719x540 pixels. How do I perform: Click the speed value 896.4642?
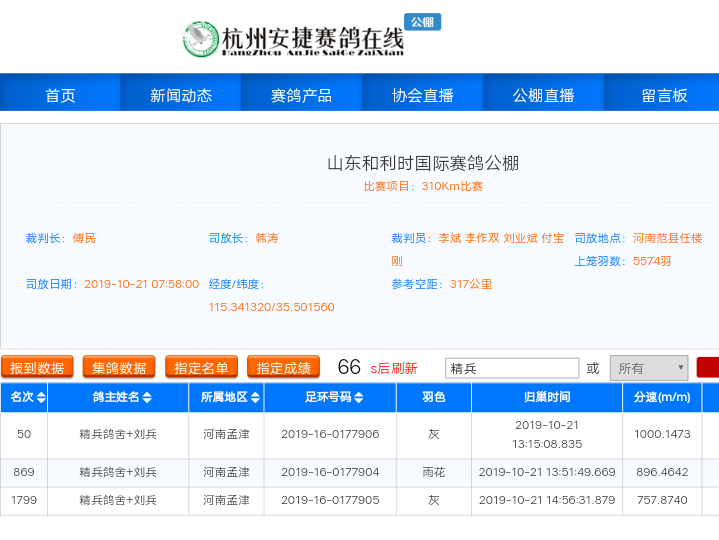[x=662, y=472]
